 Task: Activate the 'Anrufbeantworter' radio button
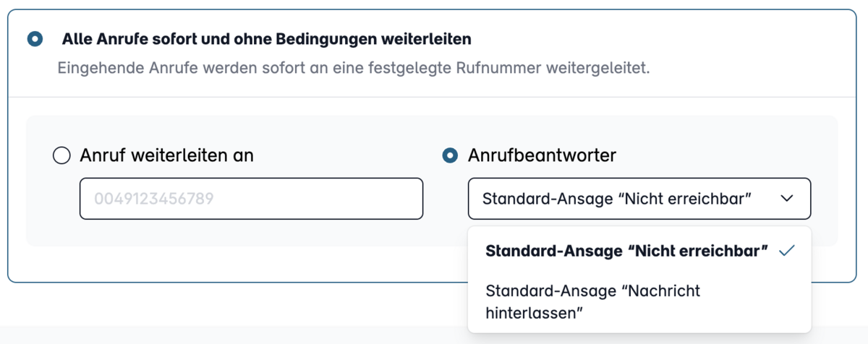click(x=450, y=155)
